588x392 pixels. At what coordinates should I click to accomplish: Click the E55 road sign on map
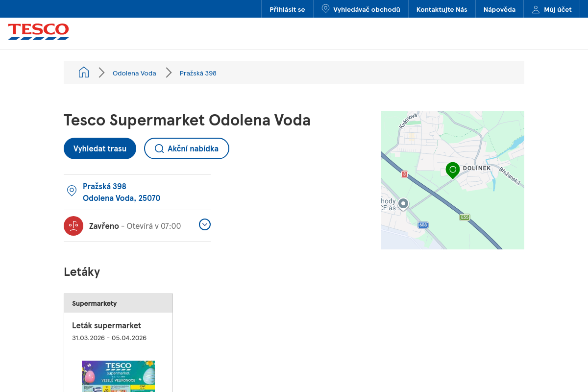pos(465,217)
